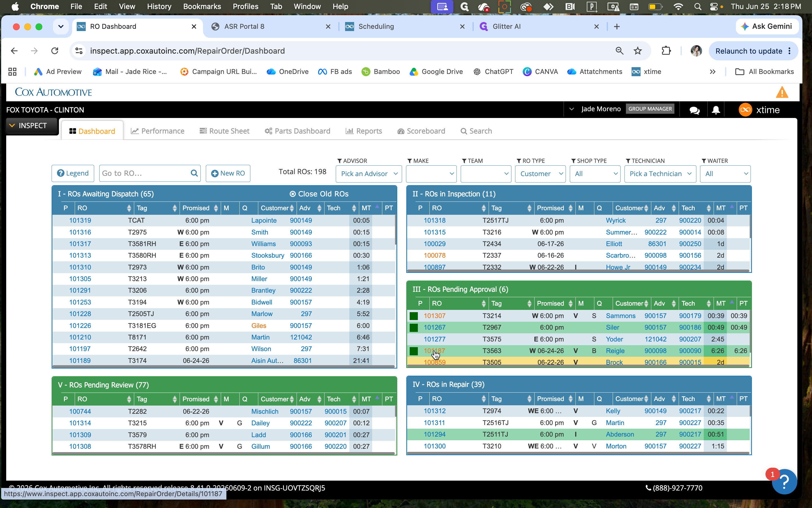The image size is (812, 508).
Task: Expand the user menu chevron beside Jade Moreno
Action: point(572,109)
